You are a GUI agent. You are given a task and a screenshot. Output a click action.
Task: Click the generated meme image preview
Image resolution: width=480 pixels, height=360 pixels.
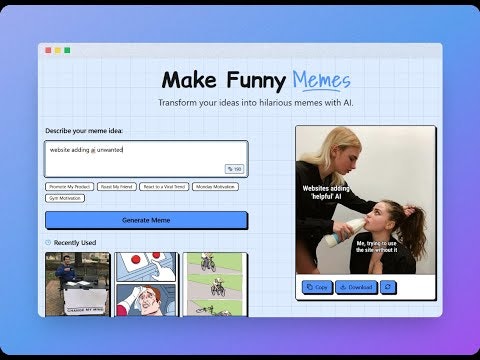click(366, 200)
